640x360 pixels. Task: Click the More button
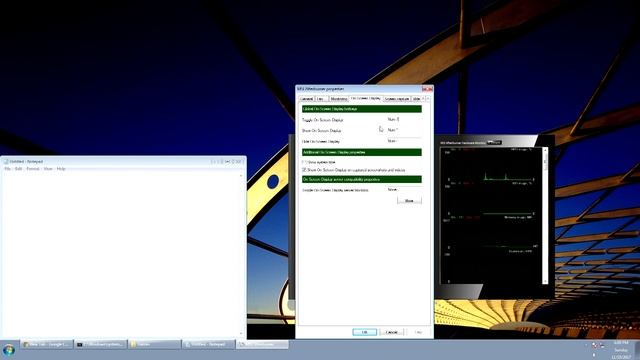tap(409, 200)
